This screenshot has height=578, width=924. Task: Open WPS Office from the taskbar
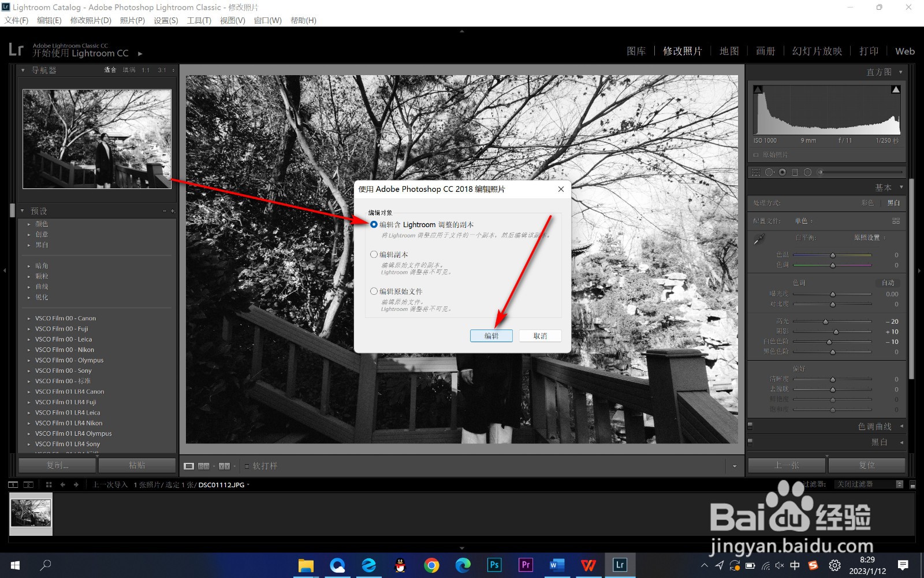[588, 565]
